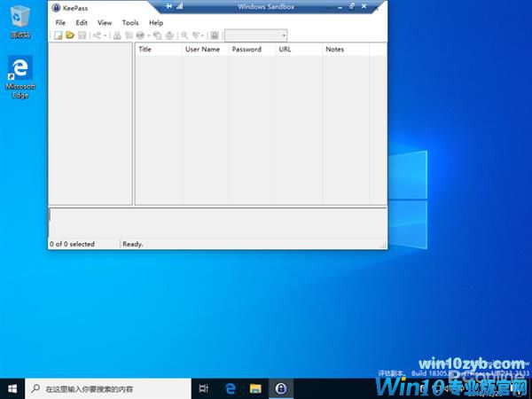Image resolution: width=532 pixels, height=399 pixels.
Task: Click the 'Ready.' status bar text
Action: [133, 244]
